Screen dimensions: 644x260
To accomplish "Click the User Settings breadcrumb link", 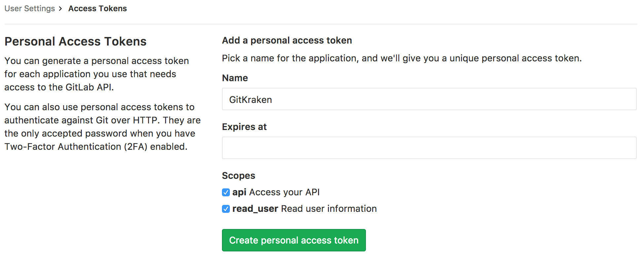I will point(30,9).
